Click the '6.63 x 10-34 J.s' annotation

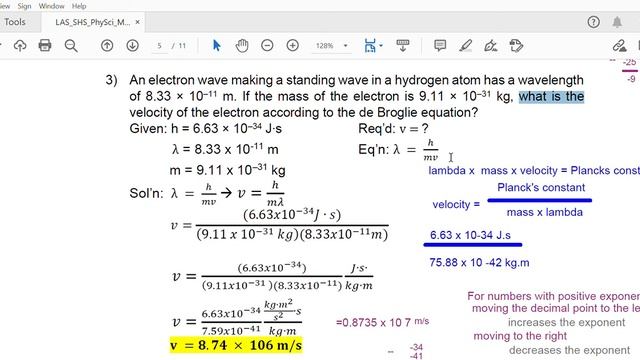point(470,235)
